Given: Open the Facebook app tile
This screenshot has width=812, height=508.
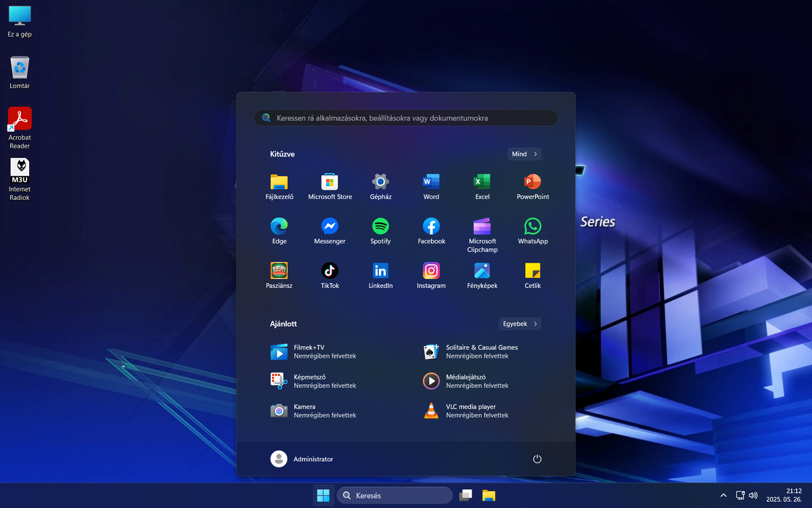Looking at the screenshot, I should 431,232.
